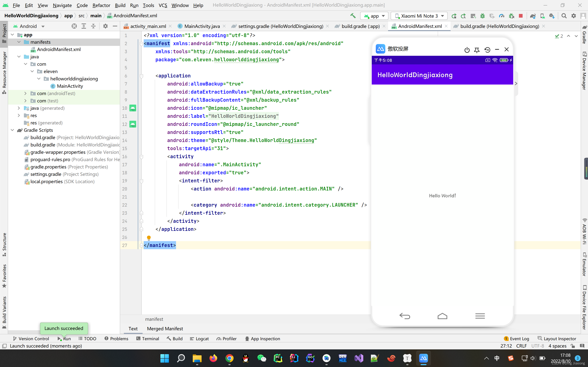
Task: Open the app run configuration dropdown
Action: 374,16
